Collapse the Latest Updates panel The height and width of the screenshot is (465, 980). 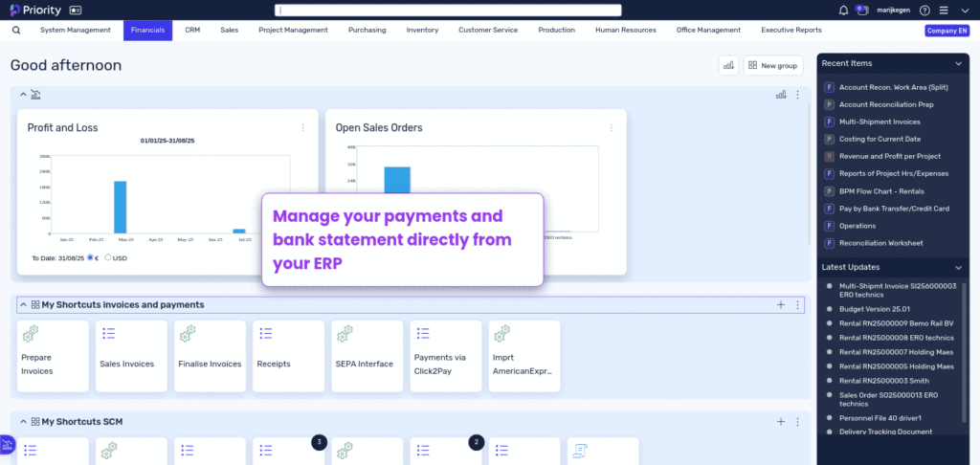point(958,268)
